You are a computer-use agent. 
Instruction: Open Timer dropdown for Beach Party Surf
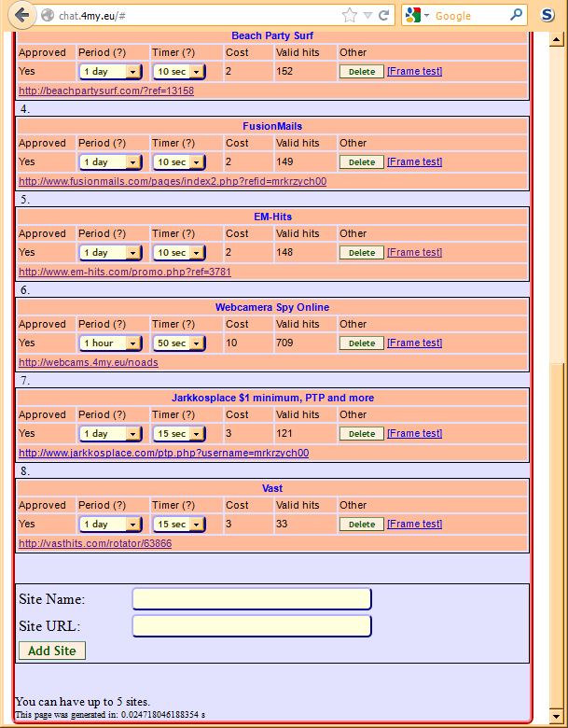pos(179,72)
